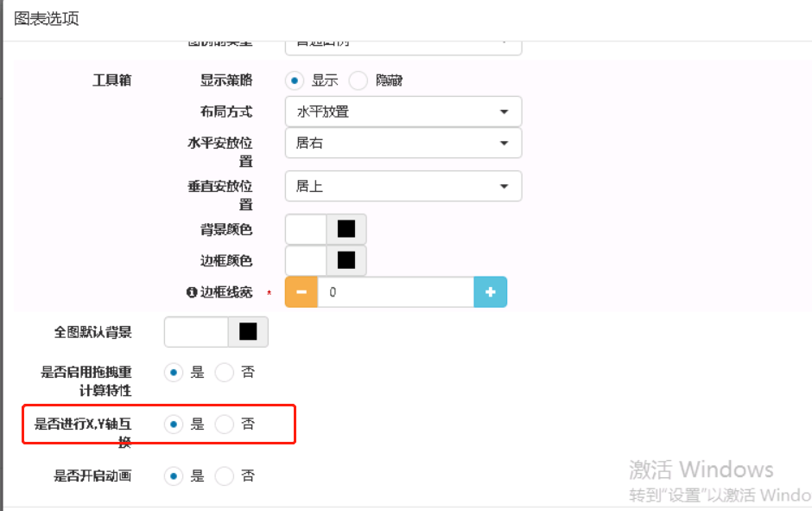Choose 否 for 是否启用拖拽重计算特性
The width and height of the screenshot is (812, 511).
[x=225, y=372]
